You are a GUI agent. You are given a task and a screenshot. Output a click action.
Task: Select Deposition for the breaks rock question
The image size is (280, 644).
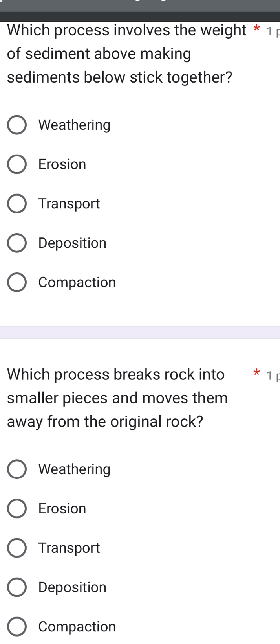click(x=17, y=587)
